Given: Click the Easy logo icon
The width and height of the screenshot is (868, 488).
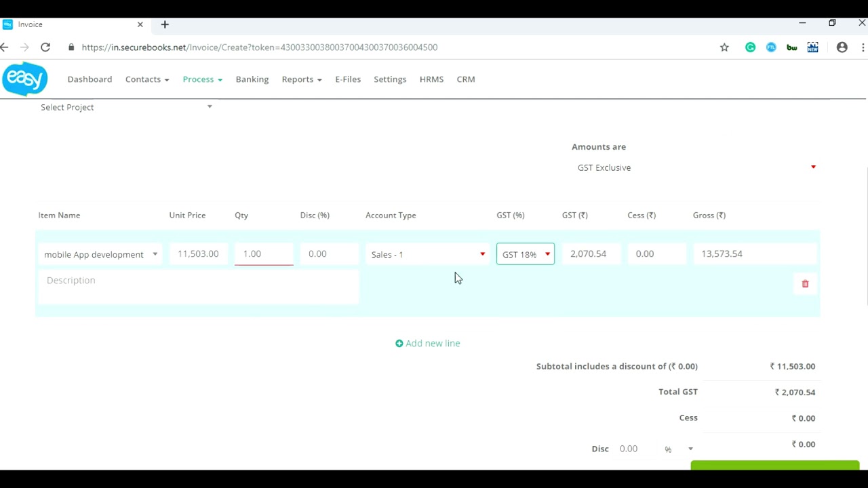Looking at the screenshot, I should click(24, 79).
